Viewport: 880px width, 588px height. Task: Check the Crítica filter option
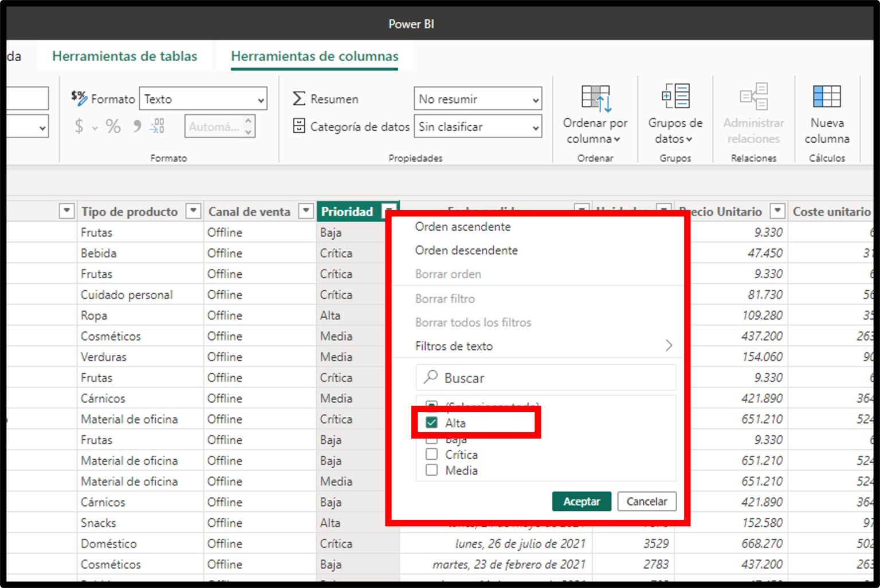(x=431, y=454)
